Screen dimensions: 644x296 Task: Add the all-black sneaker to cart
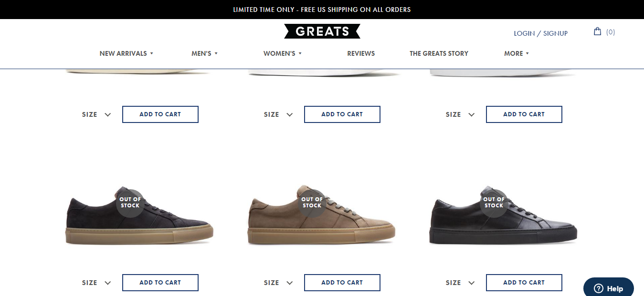coord(524,283)
